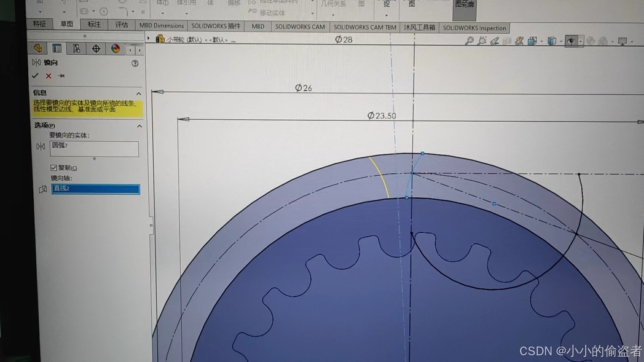Open the DimXpertManager crosshair tab
The width and height of the screenshot is (644, 362).
tap(96, 49)
